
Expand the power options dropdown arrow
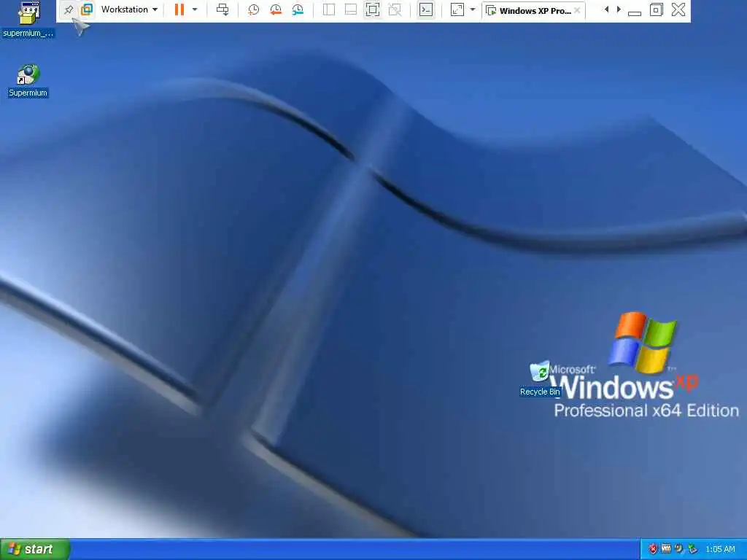click(194, 9)
